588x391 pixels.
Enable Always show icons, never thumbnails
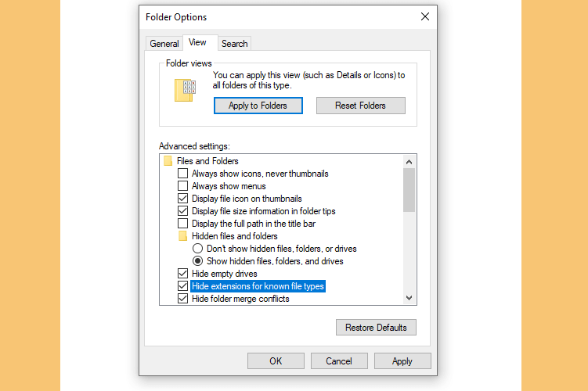182,174
